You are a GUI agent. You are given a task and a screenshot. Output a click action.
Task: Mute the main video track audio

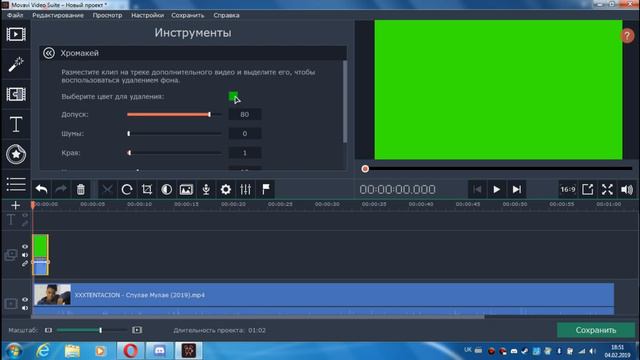coord(25,308)
